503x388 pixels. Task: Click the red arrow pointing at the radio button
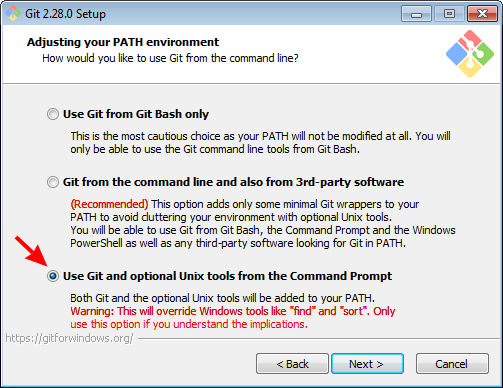pyautogui.click(x=31, y=251)
